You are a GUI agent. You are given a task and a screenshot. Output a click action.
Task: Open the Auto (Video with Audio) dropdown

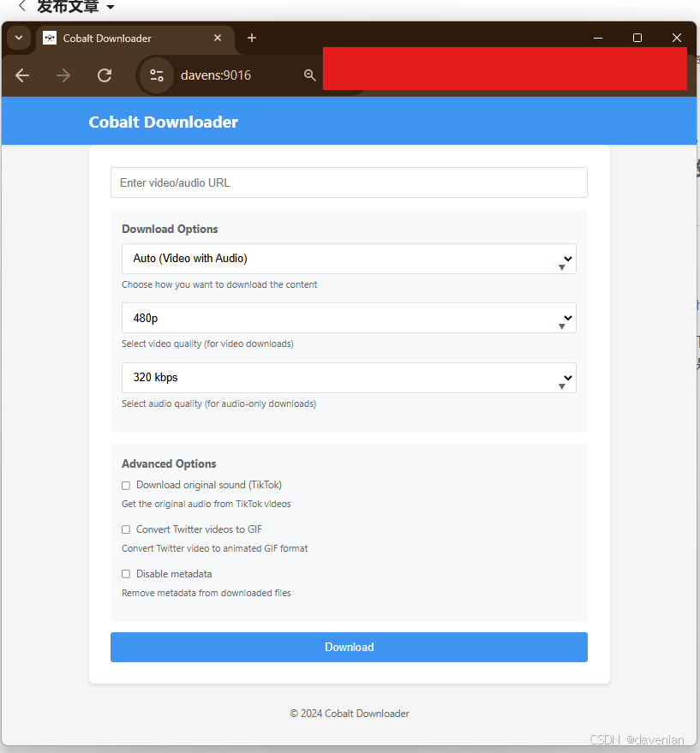tap(349, 259)
